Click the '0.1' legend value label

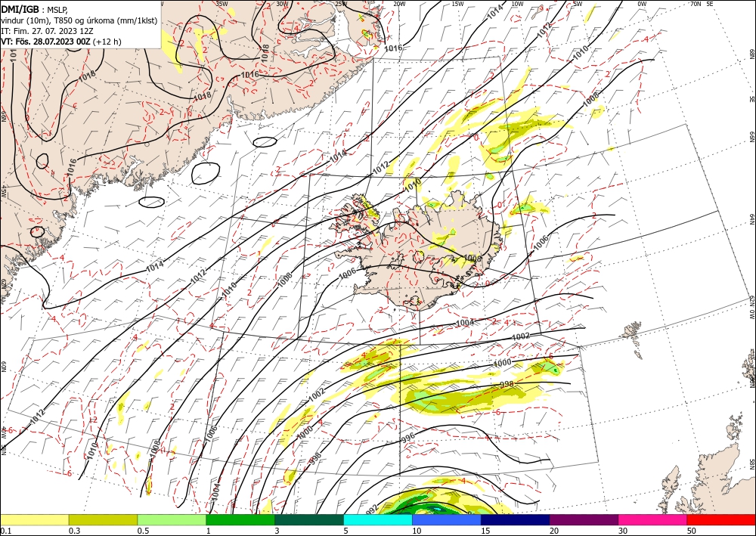click(5, 531)
